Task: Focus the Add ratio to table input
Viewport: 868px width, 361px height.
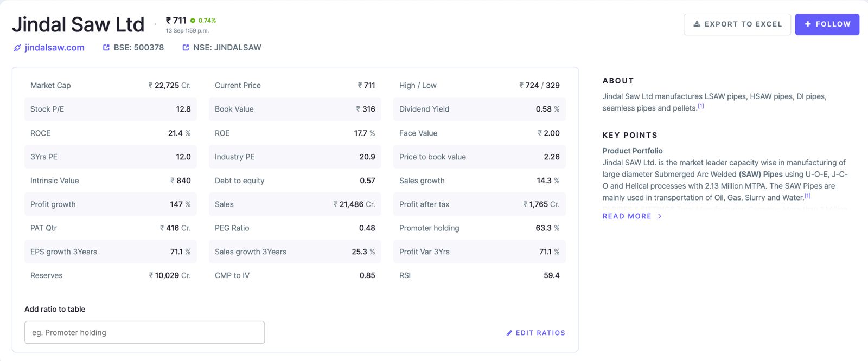Action: coord(144,332)
